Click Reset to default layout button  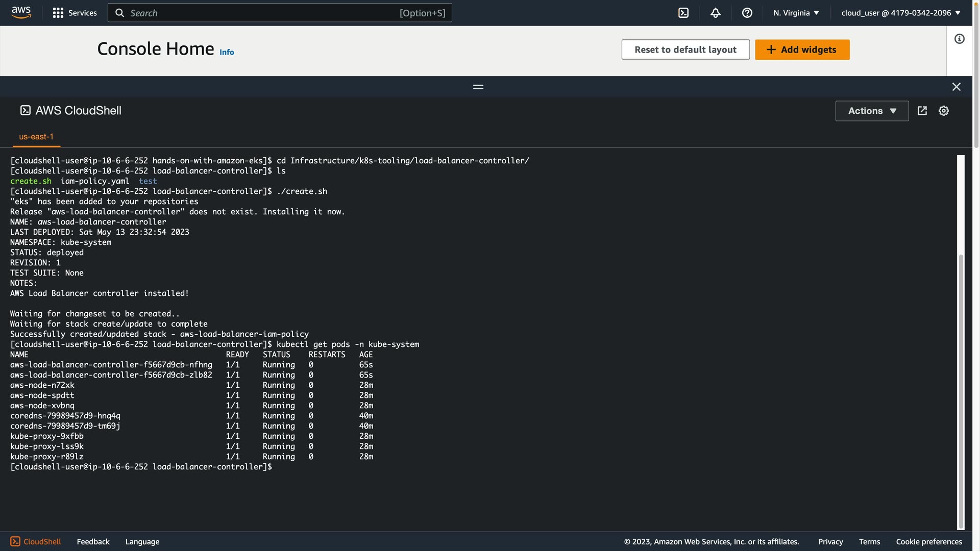click(x=685, y=49)
